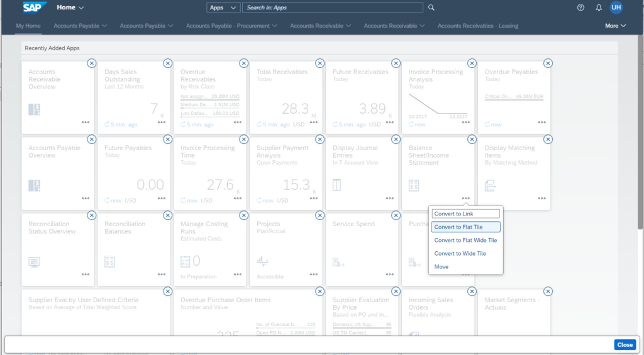This screenshot has width=644, height=355.
Task: Remove the Overdue Payables tile
Action: coord(548,63)
